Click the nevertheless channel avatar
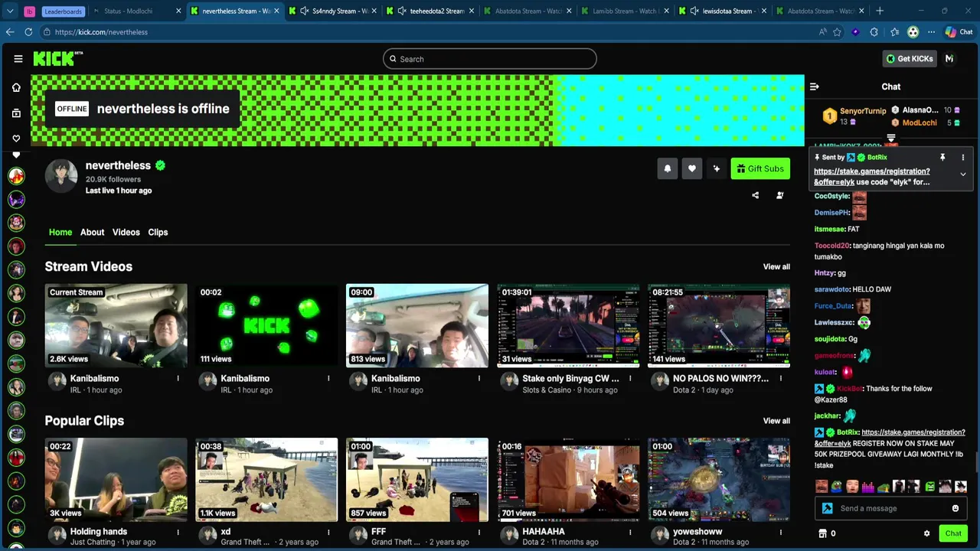Image resolution: width=980 pixels, height=551 pixels. [x=61, y=176]
